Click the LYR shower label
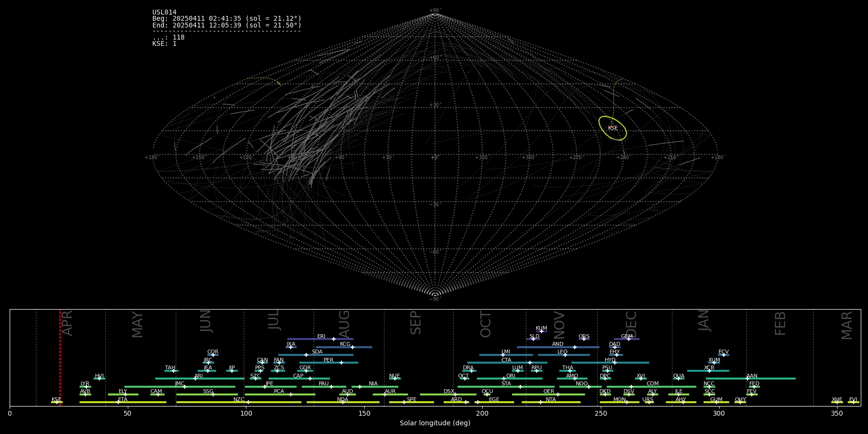 pyautogui.click(x=85, y=383)
